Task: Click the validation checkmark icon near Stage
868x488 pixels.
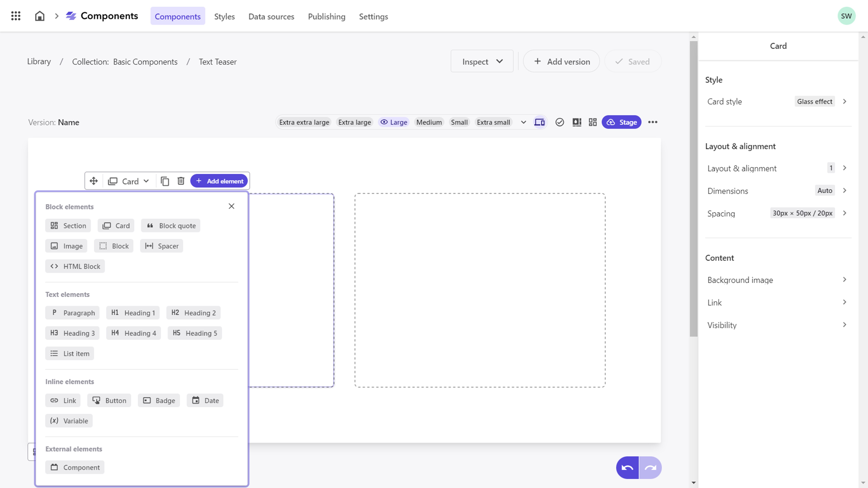Action: pos(559,122)
